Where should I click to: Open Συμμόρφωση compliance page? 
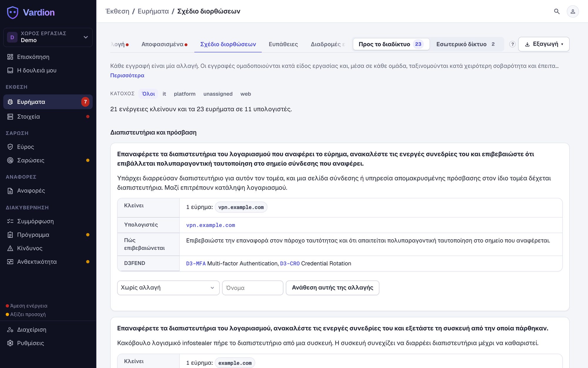coord(48,221)
